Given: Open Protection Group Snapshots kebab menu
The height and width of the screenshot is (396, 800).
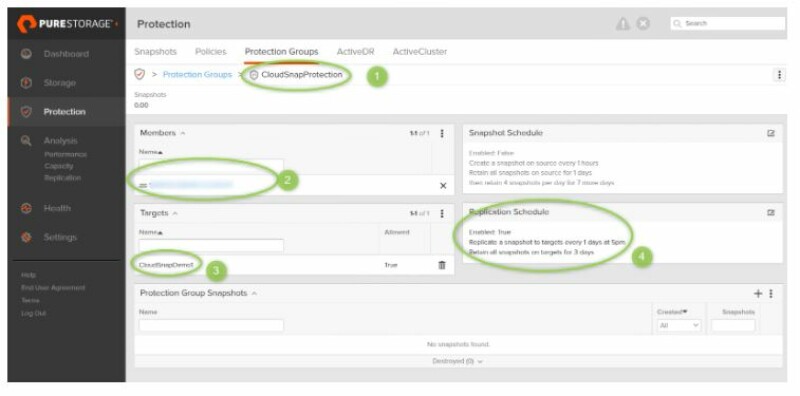Looking at the screenshot, I should (771, 293).
